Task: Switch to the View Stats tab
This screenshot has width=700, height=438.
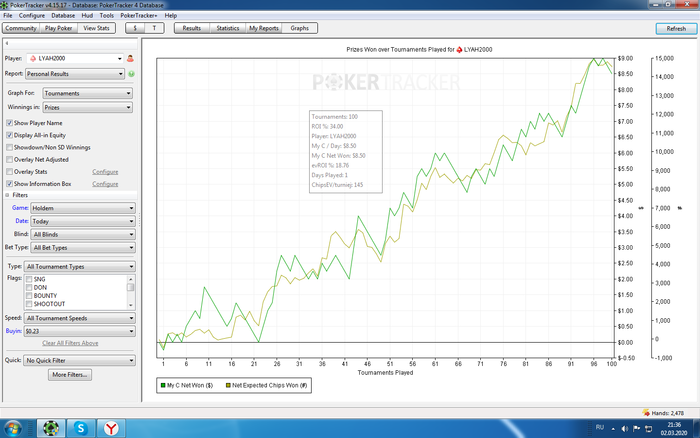Action: point(96,28)
